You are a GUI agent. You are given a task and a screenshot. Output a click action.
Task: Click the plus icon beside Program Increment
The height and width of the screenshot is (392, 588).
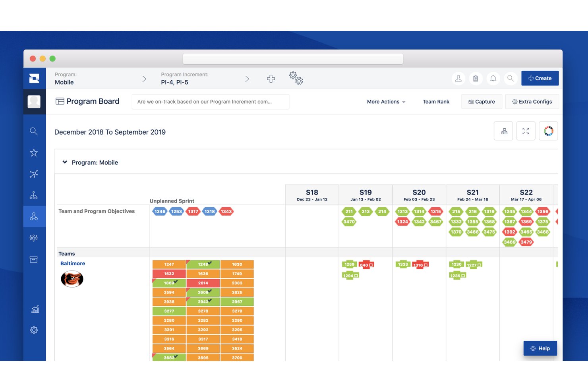coord(271,79)
